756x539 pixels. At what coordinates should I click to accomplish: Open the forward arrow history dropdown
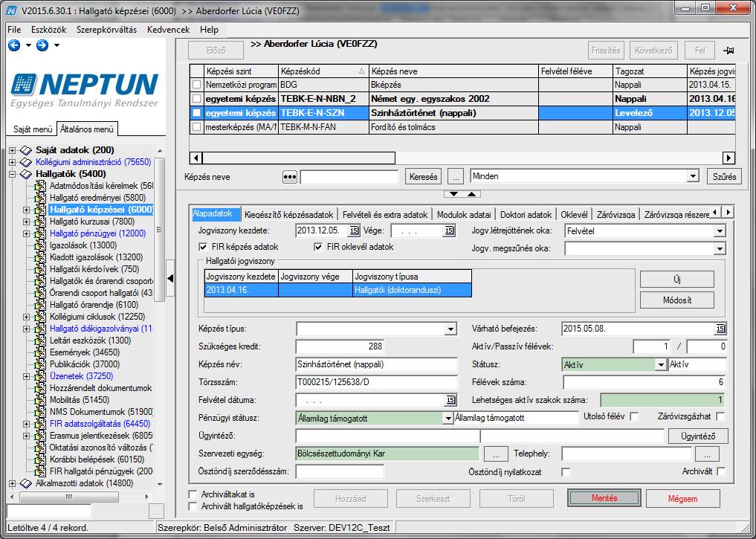57,45
